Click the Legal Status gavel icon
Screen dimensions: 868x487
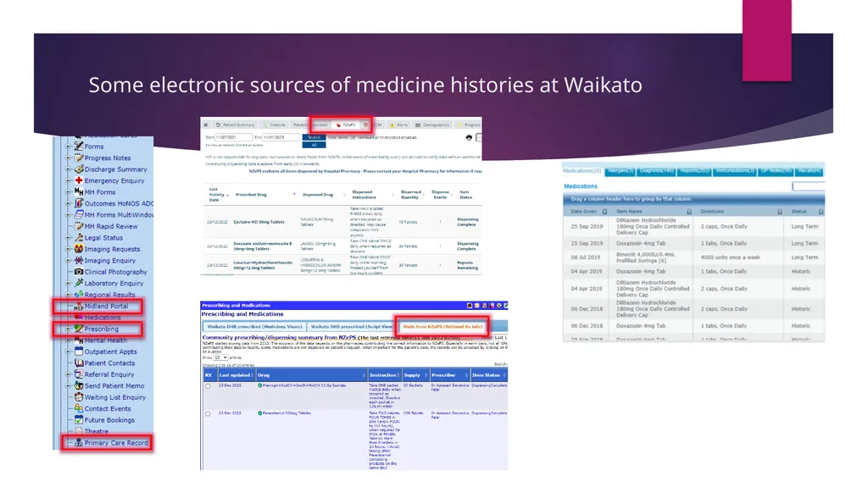[x=79, y=237]
